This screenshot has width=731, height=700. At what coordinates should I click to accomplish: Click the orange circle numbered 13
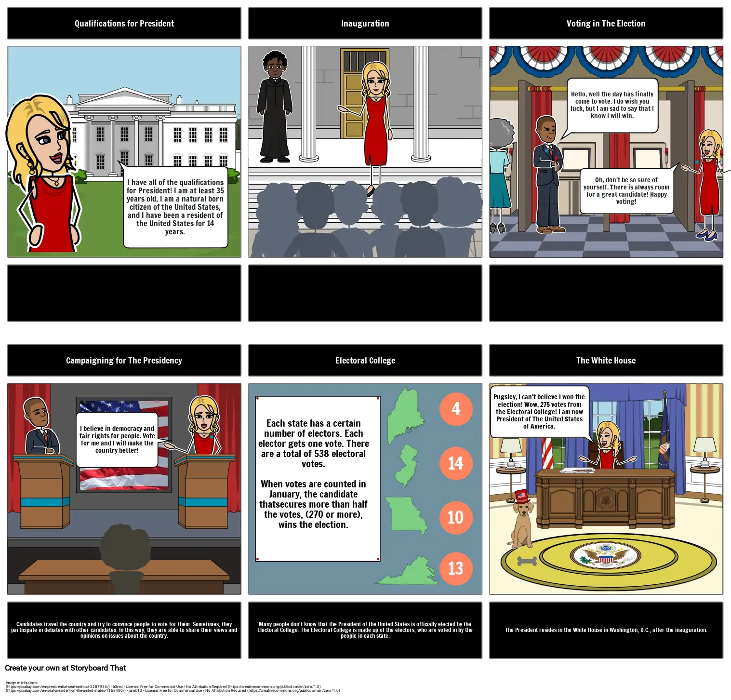455,568
